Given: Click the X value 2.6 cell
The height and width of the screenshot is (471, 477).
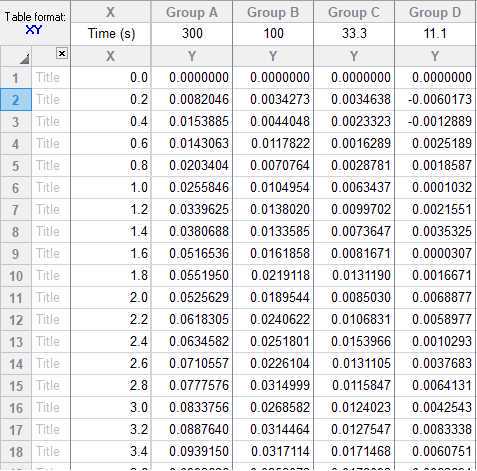Looking at the screenshot, I should point(111,364).
